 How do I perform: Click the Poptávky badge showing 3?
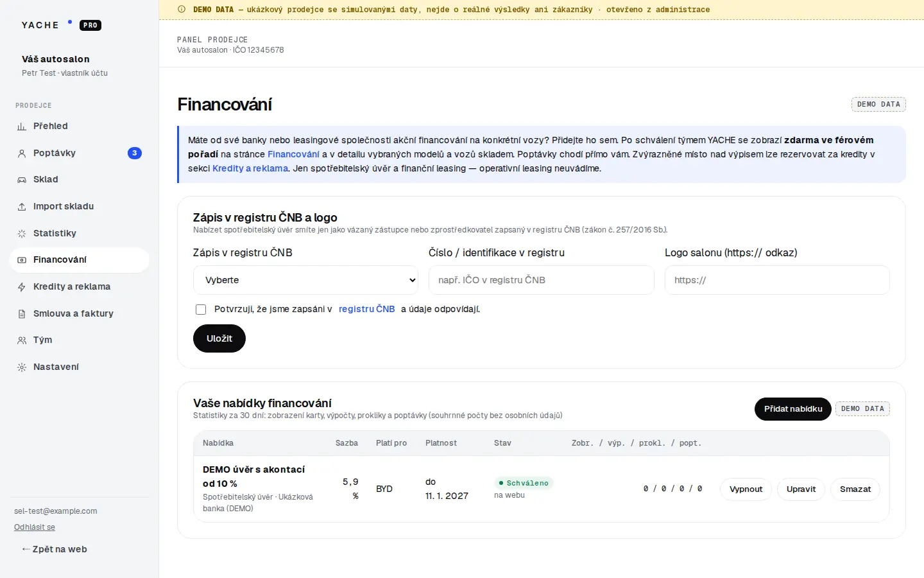[135, 153]
